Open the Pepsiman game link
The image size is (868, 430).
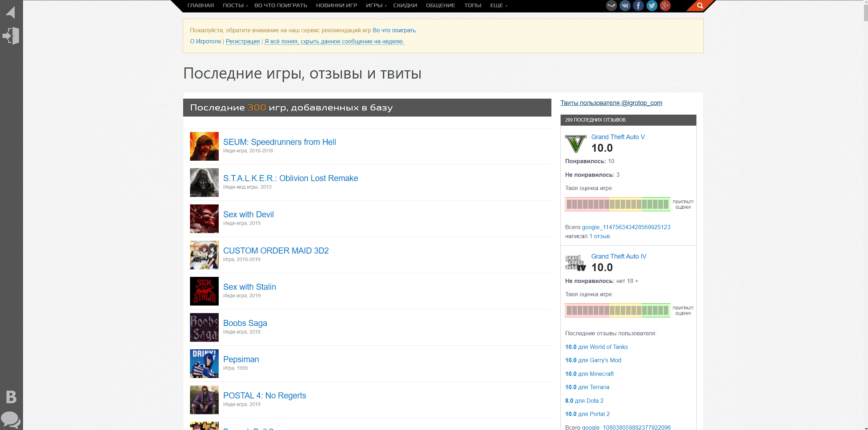tap(241, 359)
